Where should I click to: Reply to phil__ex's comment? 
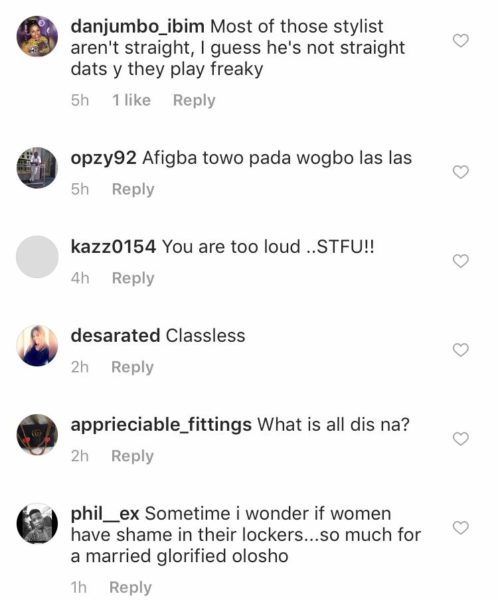pos(131,588)
